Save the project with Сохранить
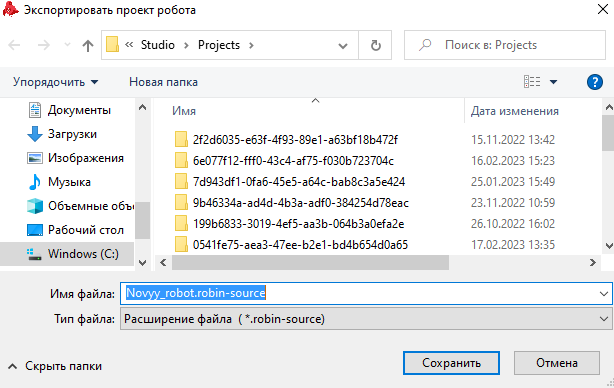 [451, 363]
